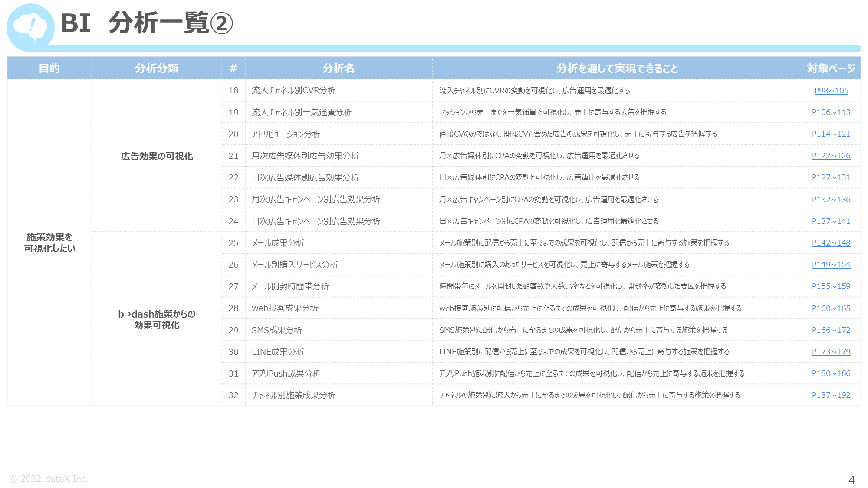This screenshot has height=488, width=868.
Task: Open page link P98~105
Action: (831, 91)
